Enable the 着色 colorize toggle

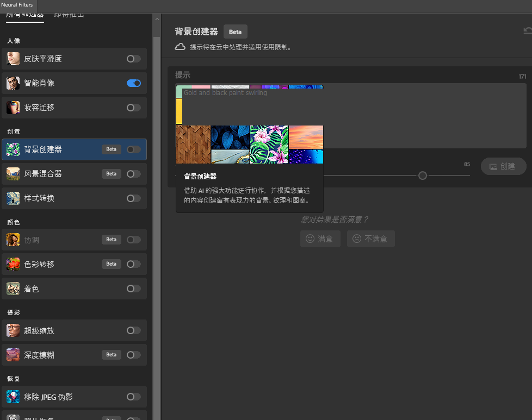tap(134, 289)
